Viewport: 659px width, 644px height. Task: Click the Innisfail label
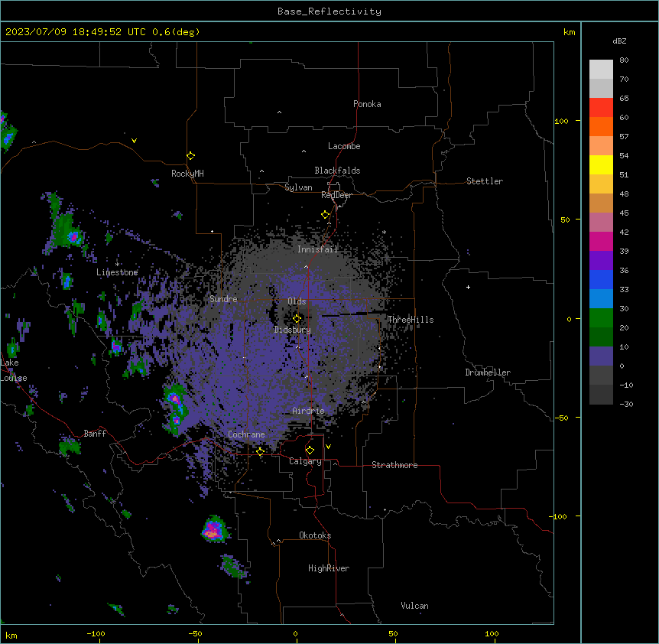317,249
